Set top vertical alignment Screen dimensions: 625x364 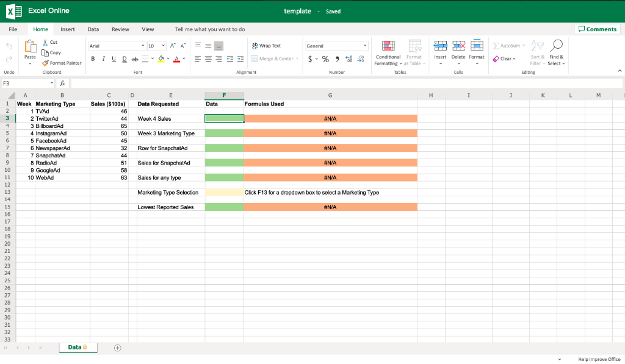click(198, 45)
